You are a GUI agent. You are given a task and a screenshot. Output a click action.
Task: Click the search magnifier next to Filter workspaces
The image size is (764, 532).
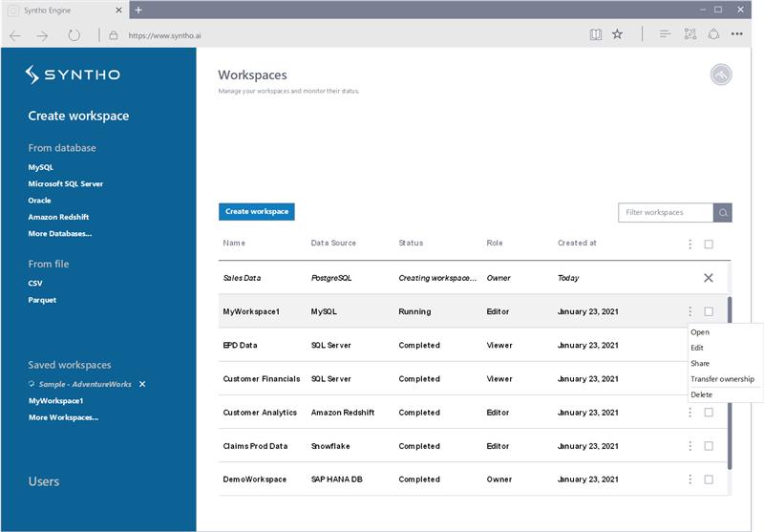(723, 212)
